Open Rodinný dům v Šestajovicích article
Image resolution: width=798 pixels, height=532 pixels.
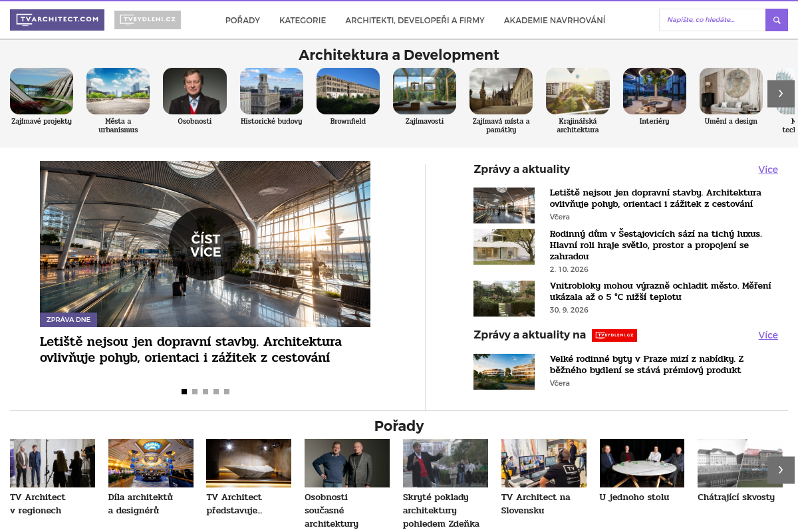[x=656, y=245]
